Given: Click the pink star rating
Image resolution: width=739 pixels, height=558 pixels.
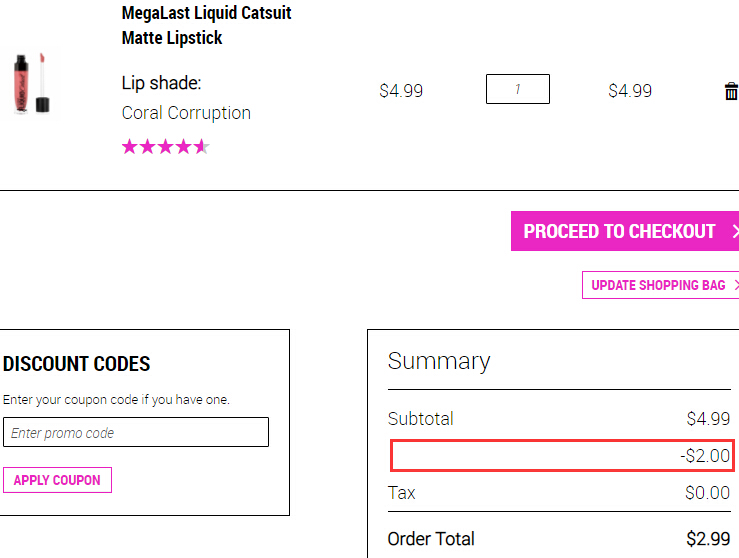Looking at the screenshot, I should [165, 147].
